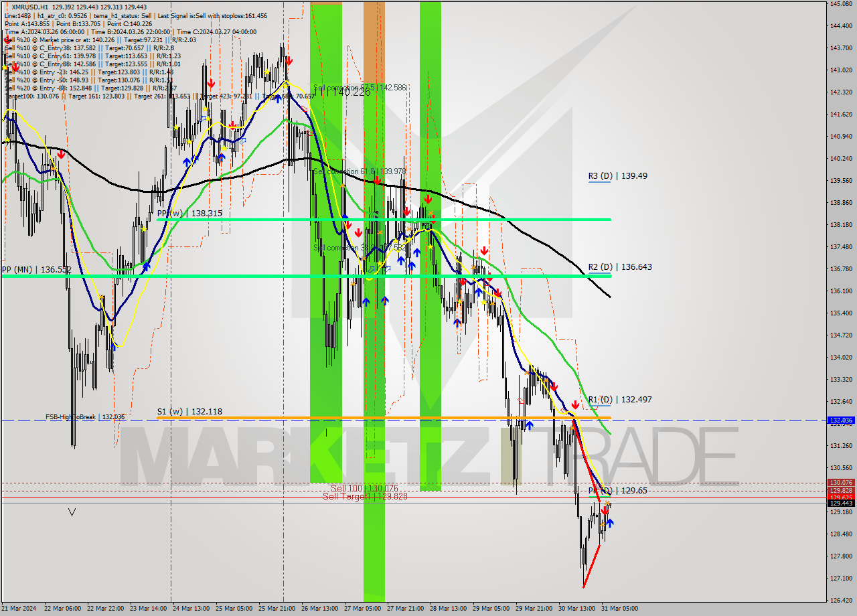Click the red 130.076 price tag on axis
The height and width of the screenshot is (616, 857).
tap(841, 482)
